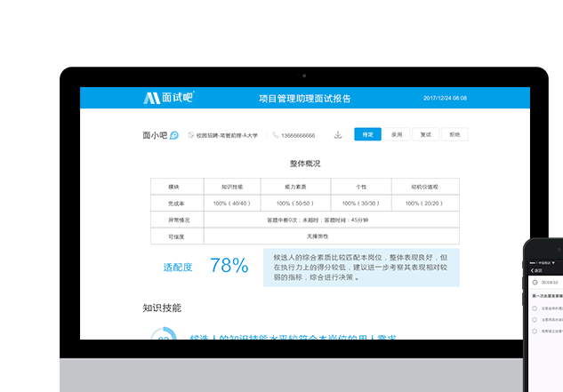Click the timestamp 2017/12/24 08:08
Image resolution: width=563 pixels, height=392 pixels.
coord(446,98)
